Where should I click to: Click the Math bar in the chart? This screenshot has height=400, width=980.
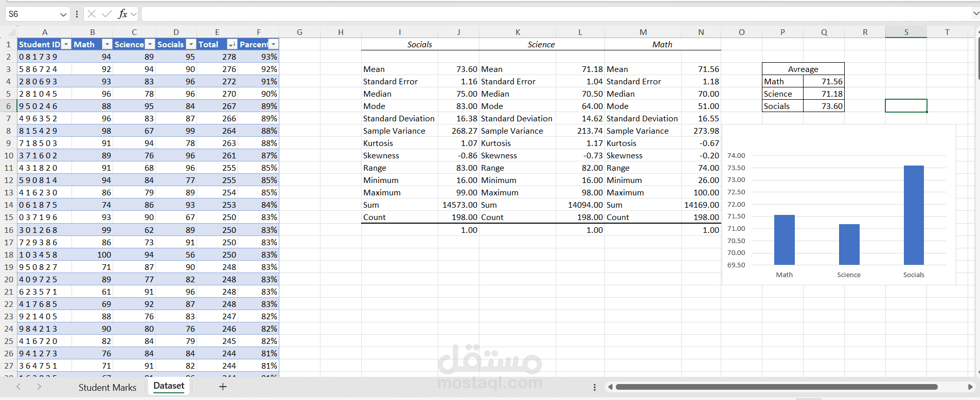click(x=784, y=240)
